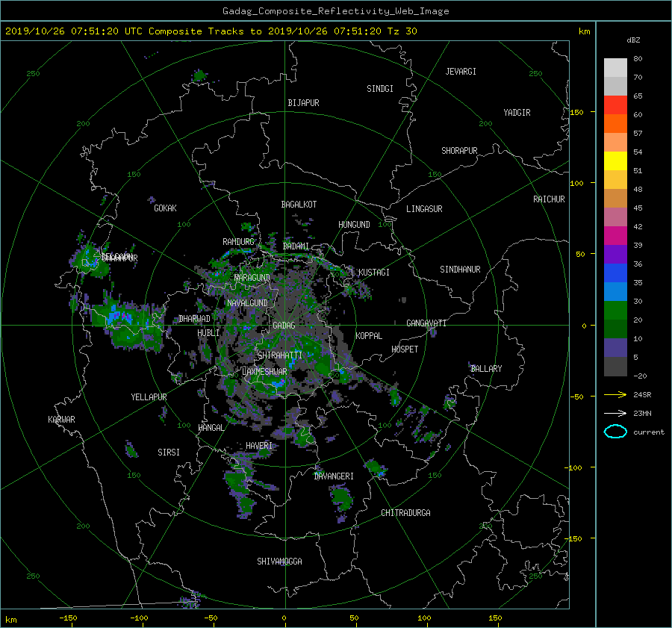Screen dimensions: 672x628
Task: Select the KOPPAL label
Action: point(369,336)
